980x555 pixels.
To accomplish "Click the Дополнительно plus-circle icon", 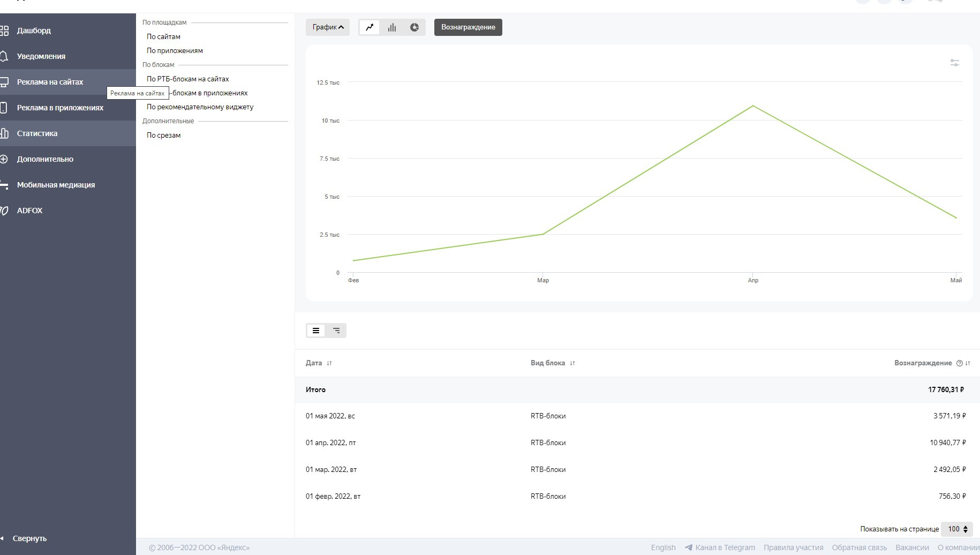I will [4, 159].
